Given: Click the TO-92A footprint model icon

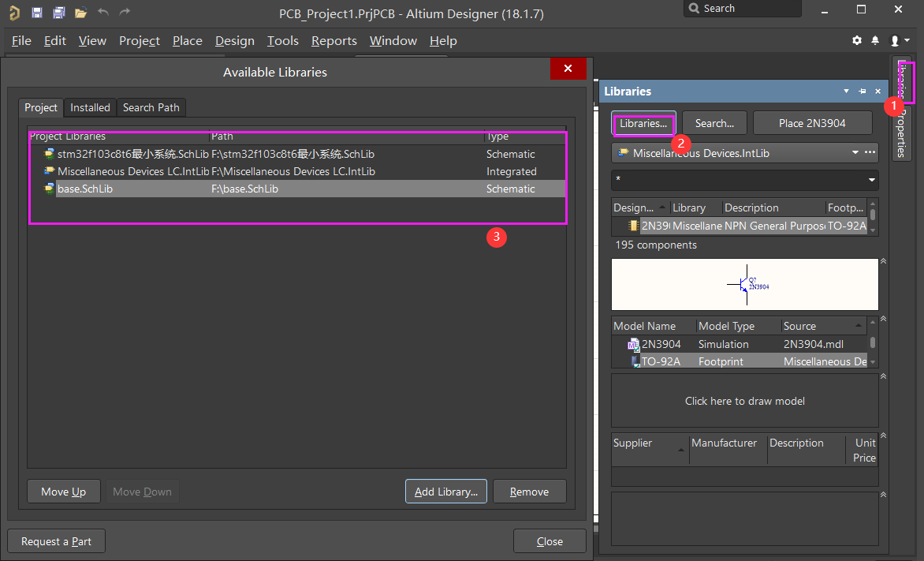Looking at the screenshot, I should [635, 361].
